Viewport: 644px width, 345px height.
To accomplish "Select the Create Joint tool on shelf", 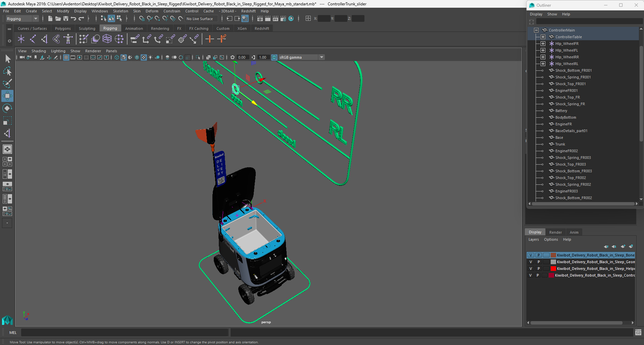I will (x=33, y=39).
